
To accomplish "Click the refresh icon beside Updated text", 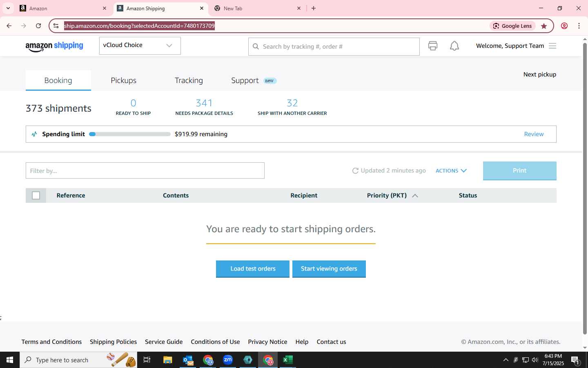I will pos(355,171).
